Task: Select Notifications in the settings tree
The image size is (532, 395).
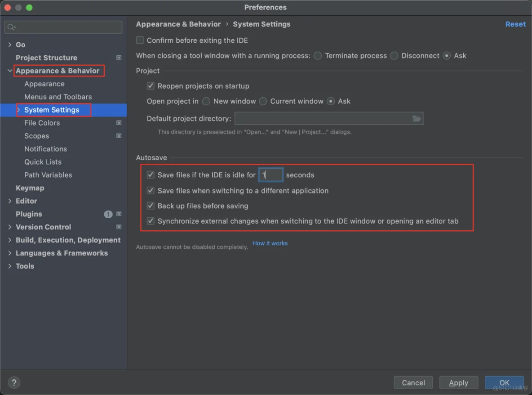Action: click(45, 149)
